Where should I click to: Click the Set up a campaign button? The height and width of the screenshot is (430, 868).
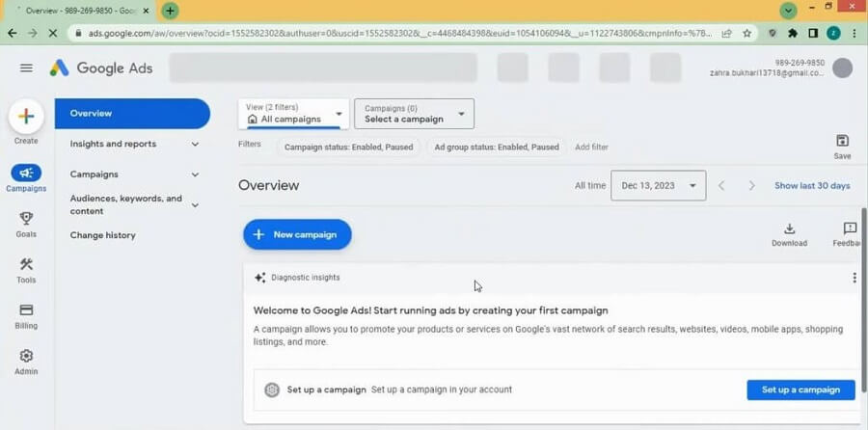[x=800, y=390]
